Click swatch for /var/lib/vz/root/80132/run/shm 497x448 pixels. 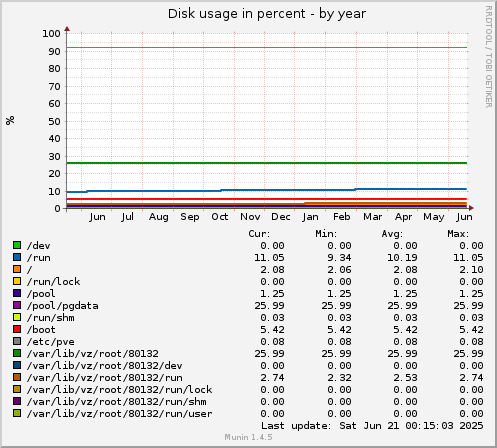pyautogui.click(x=17, y=401)
